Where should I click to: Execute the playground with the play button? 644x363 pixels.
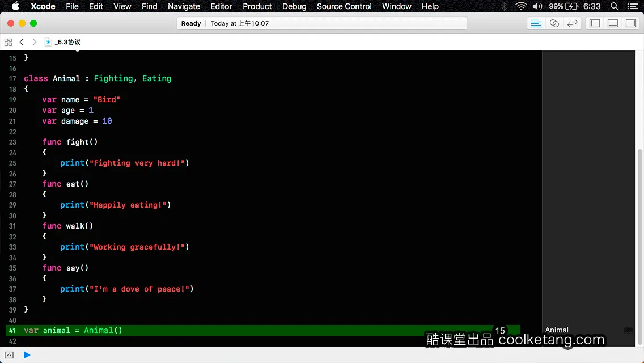pyautogui.click(x=27, y=355)
